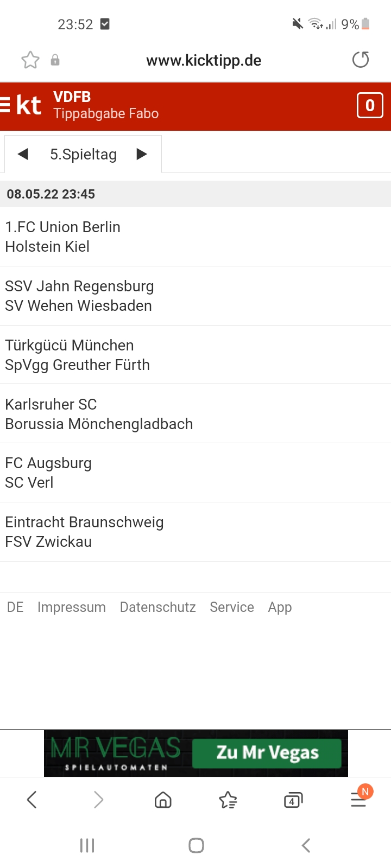Select the Karlsruher SC match row
Screen dimensions: 391x868
(195, 414)
